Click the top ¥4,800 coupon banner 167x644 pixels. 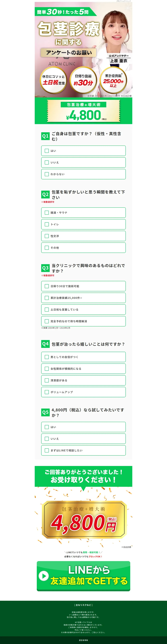[x=83, y=111]
